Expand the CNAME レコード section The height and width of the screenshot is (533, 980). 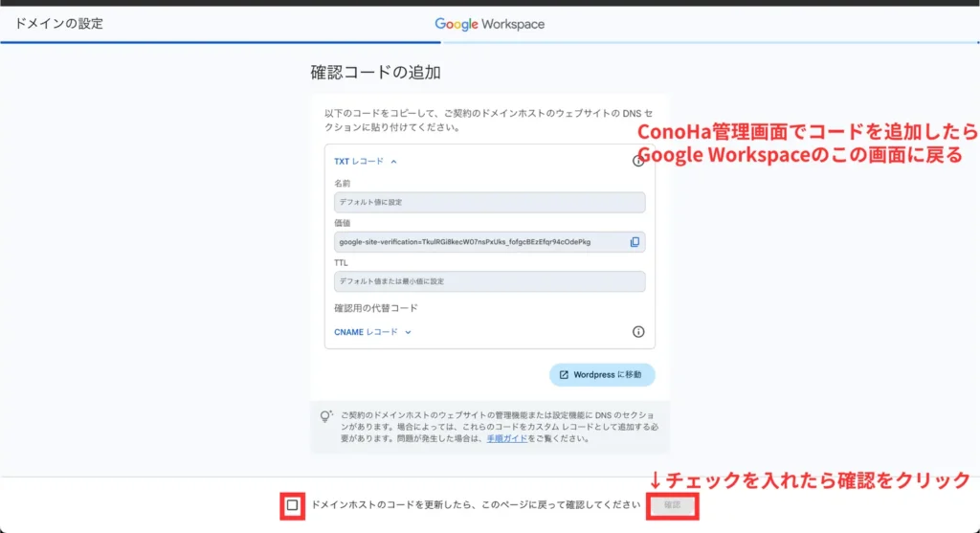click(372, 332)
